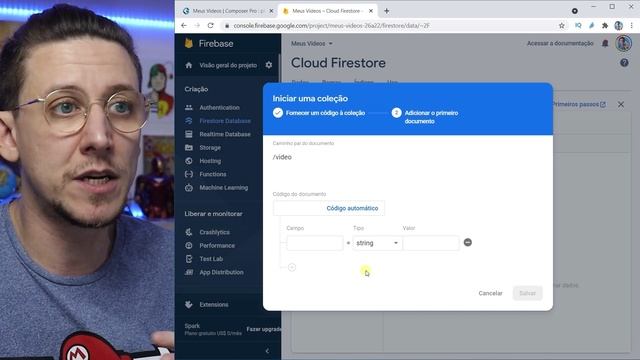Viewport: 640px width, 360px height.
Task: Open the Primeiros passos link
Action: (578, 104)
